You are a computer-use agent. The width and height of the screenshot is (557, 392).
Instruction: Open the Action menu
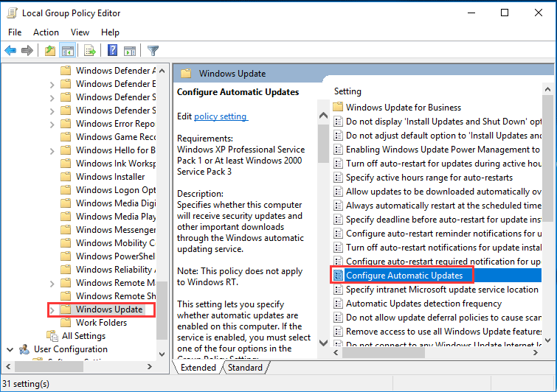(46, 32)
